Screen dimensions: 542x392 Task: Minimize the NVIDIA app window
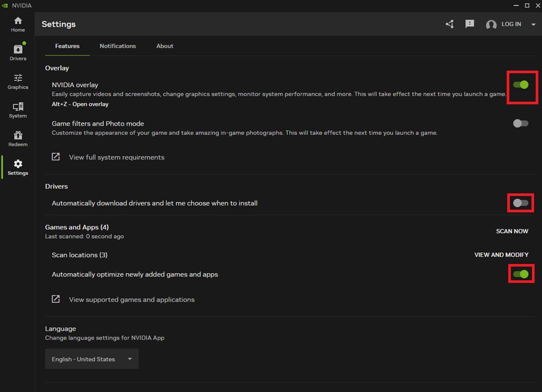[516, 5]
